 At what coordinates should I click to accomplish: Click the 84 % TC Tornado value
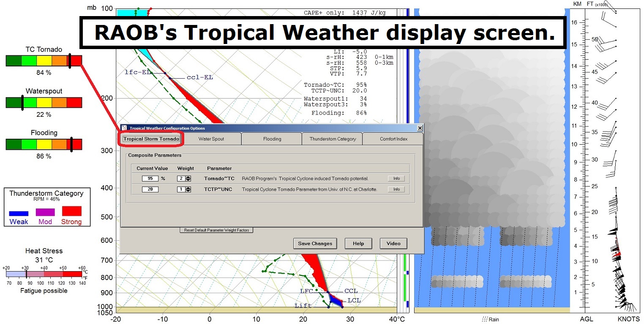44,73
